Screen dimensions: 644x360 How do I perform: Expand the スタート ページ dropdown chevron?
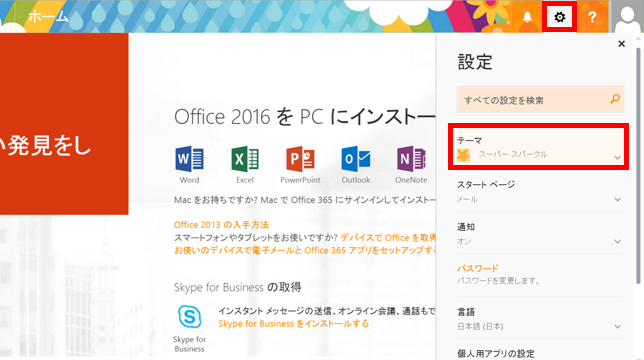click(x=617, y=199)
